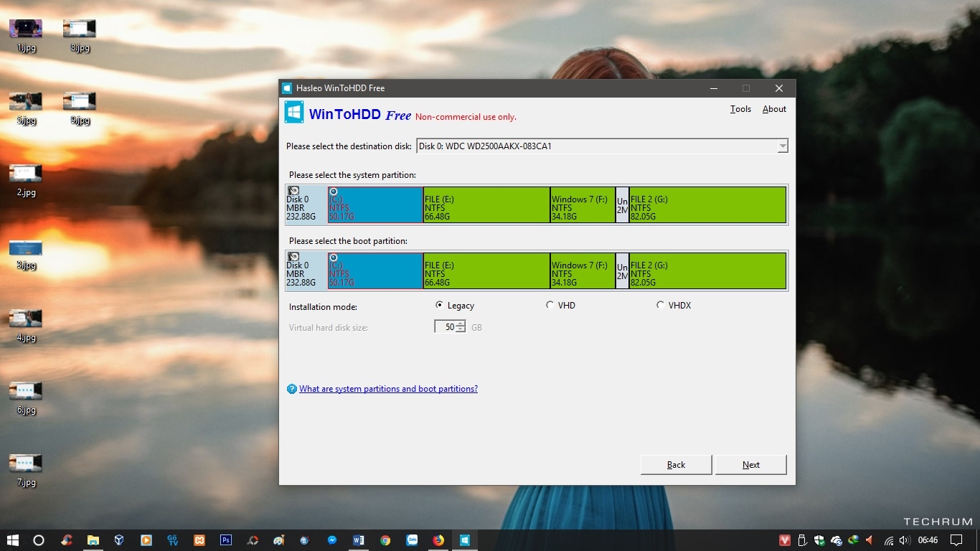Viewport: 980px width, 551px height.
Task: Select the 2M unallocated block in boot row
Action: point(622,270)
